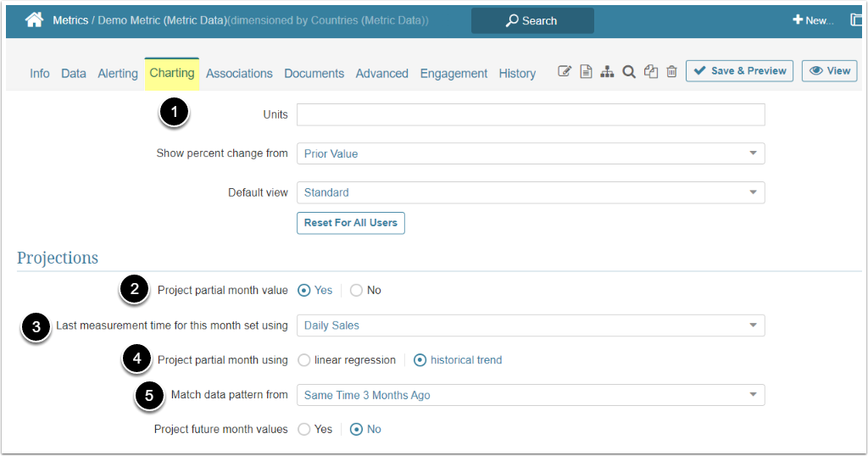The height and width of the screenshot is (456, 868).
Task: Click Save & Preview button
Action: (x=739, y=71)
